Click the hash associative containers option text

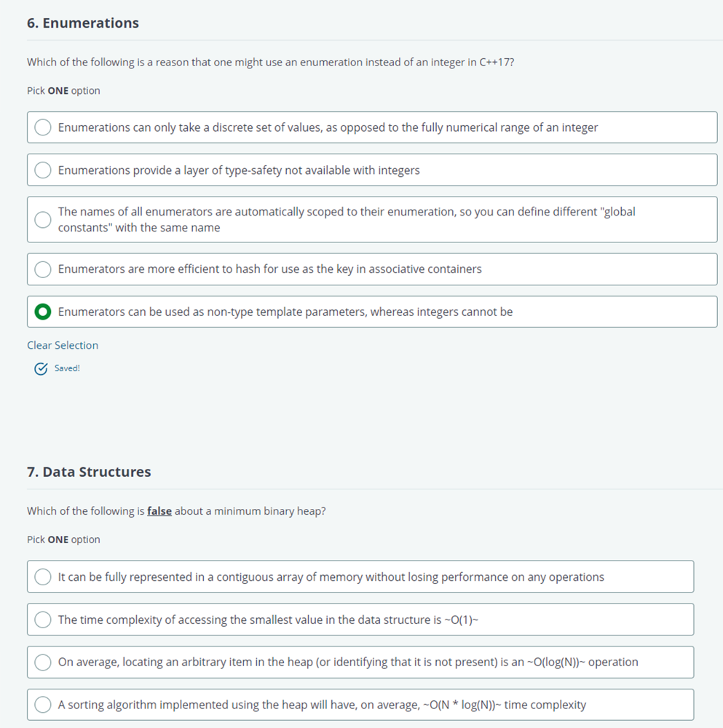pyautogui.click(x=270, y=269)
